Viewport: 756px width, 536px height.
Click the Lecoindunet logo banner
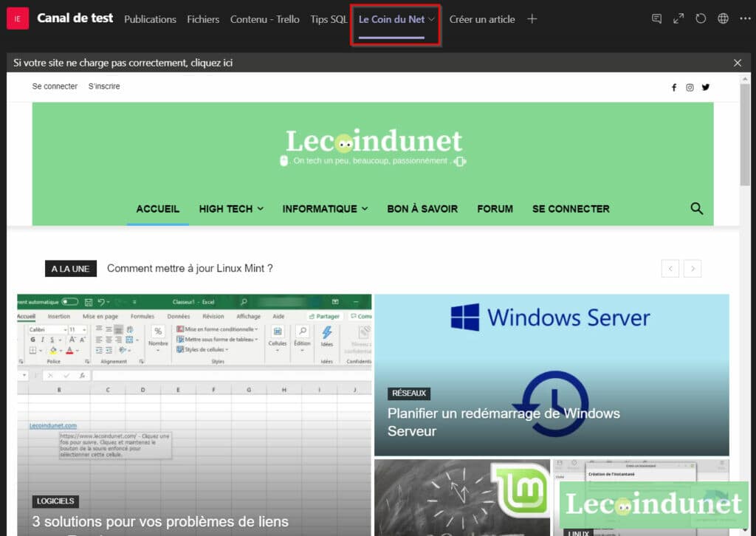pos(374,146)
